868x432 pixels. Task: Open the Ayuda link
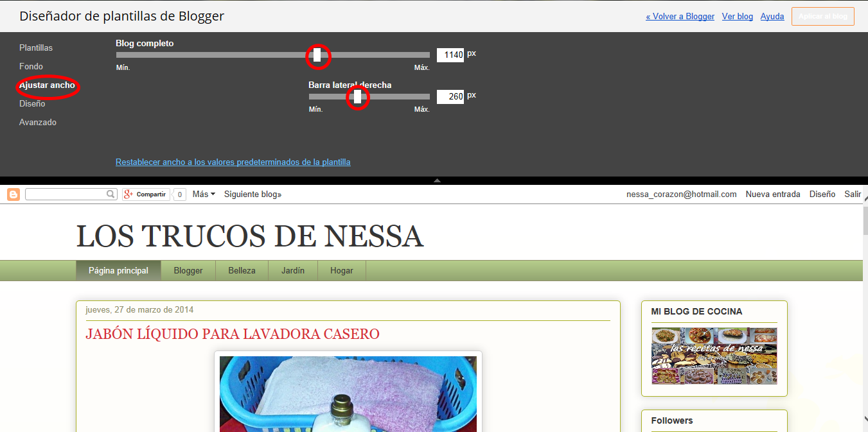click(772, 16)
